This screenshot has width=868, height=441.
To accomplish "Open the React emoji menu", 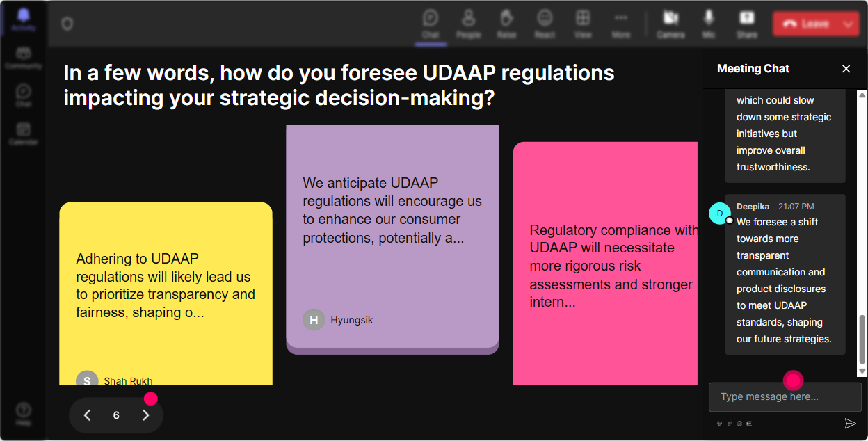I will pyautogui.click(x=545, y=24).
